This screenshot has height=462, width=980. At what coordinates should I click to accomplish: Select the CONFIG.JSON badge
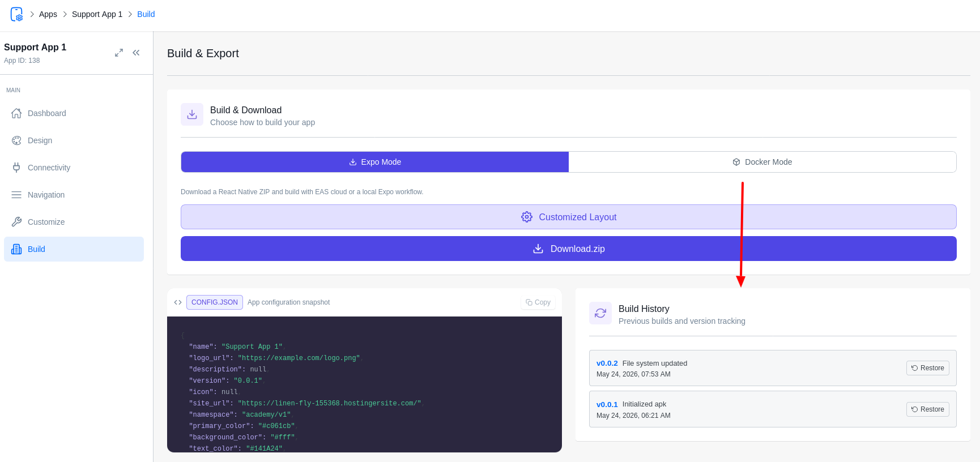coord(215,302)
